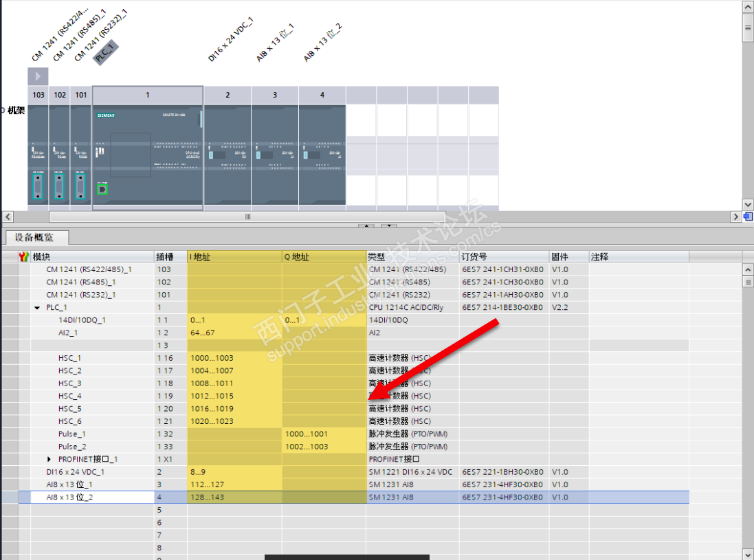
Task: Edit I address 128...143 cell
Action: 234,497
